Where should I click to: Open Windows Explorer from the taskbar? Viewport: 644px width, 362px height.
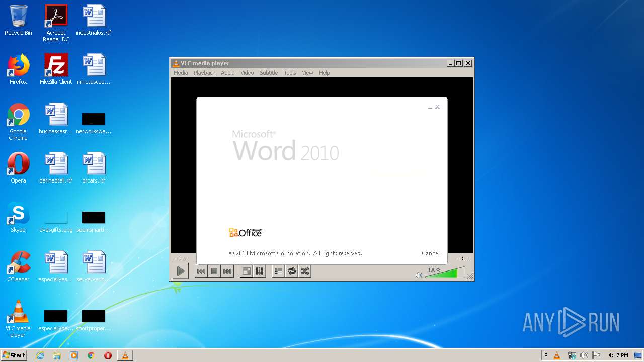click(x=57, y=355)
